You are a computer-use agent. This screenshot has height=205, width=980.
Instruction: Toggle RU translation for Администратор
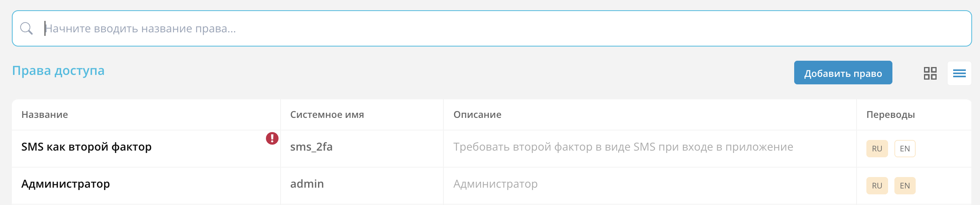(x=877, y=186)
